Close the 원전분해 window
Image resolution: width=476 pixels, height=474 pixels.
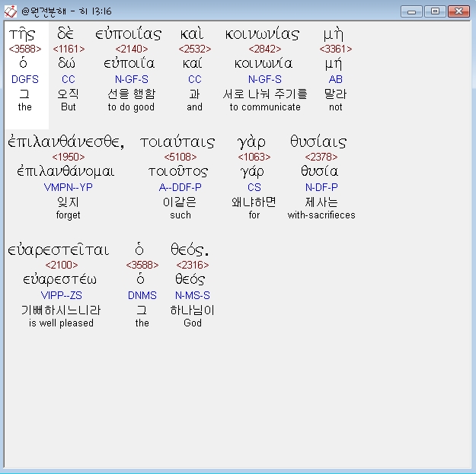point(458,11)
